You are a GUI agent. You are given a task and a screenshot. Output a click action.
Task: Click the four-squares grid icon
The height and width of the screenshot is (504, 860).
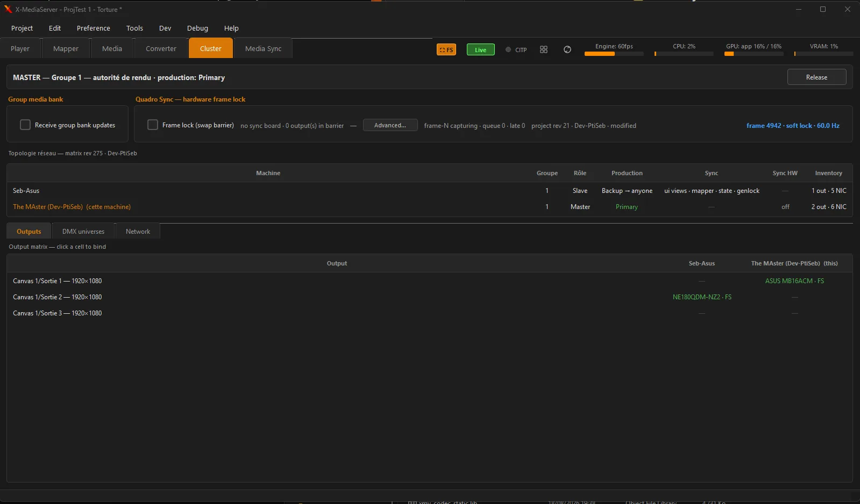click(x=544, y=49)
